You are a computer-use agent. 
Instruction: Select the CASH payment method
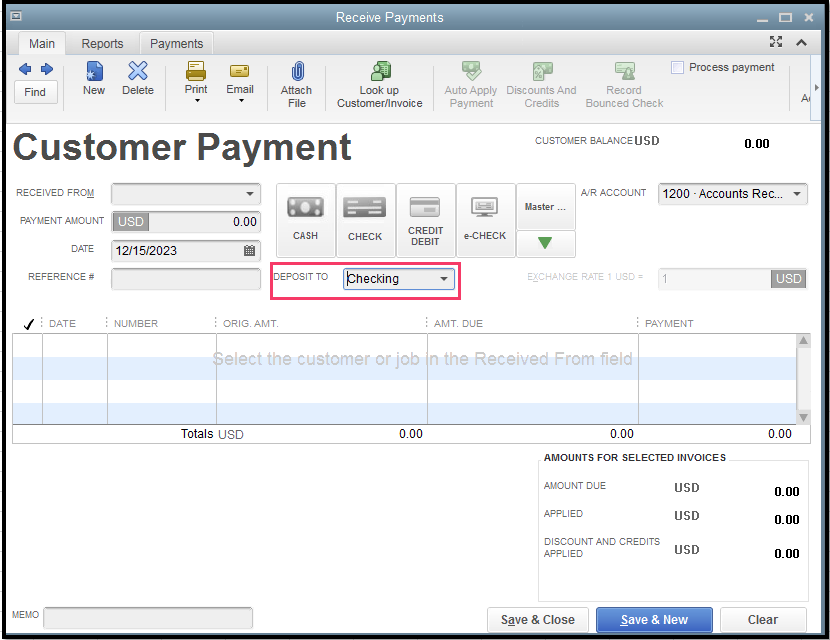click(305, 218)
